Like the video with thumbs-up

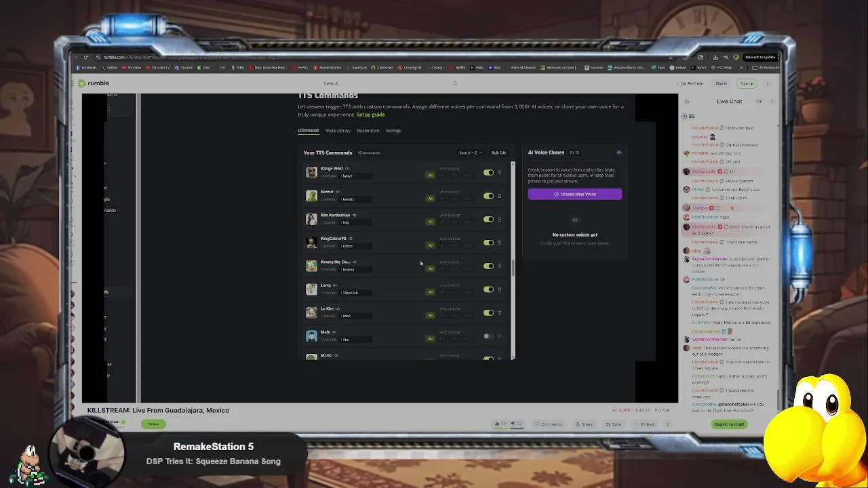[x=500, y=424]
